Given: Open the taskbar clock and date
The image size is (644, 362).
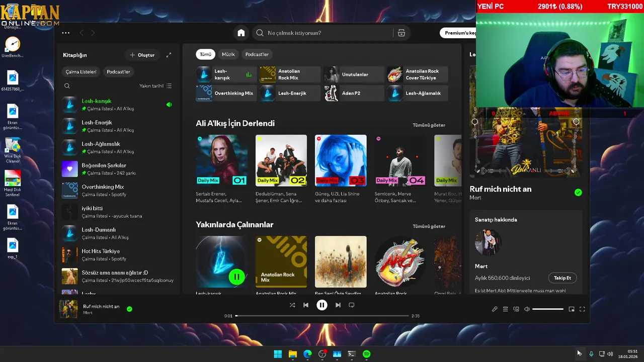Looking at the screenshot, I should (x=628, y=354).
